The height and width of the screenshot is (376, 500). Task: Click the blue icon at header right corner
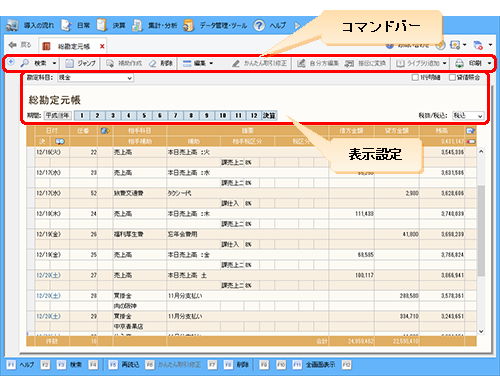(x=470, y=131)
